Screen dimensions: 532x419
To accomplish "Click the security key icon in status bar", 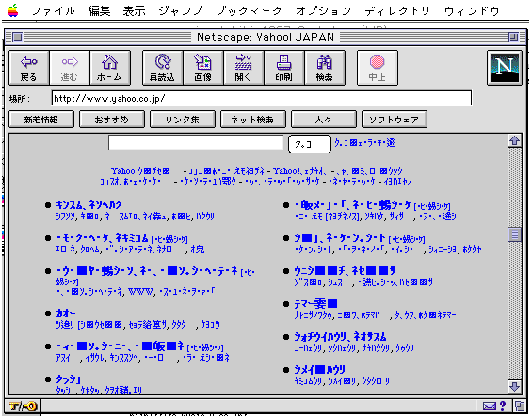I will [23, 406].
